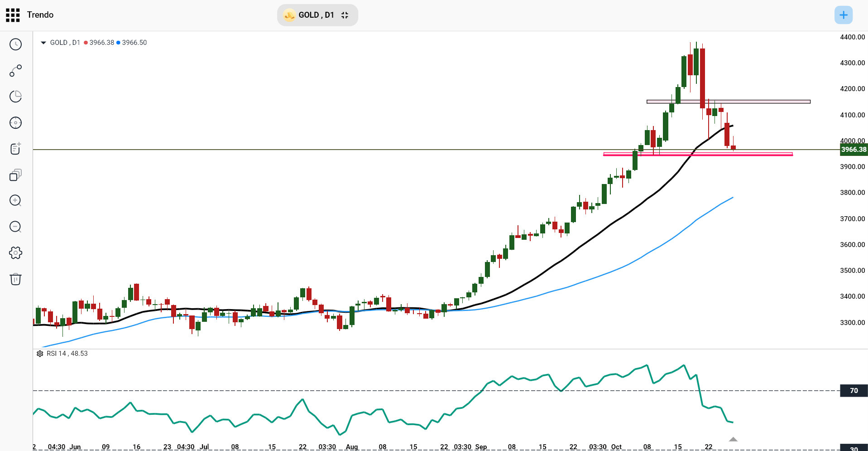868x451 pixels.
Task: Open the time interval history tool
Action: (x=15, y=44)
